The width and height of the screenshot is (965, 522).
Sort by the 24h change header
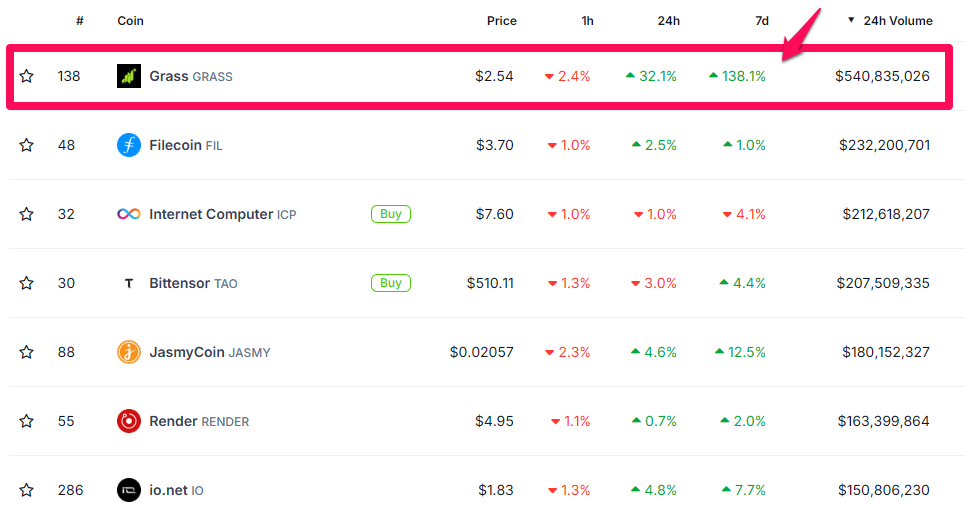pos(669,21)
